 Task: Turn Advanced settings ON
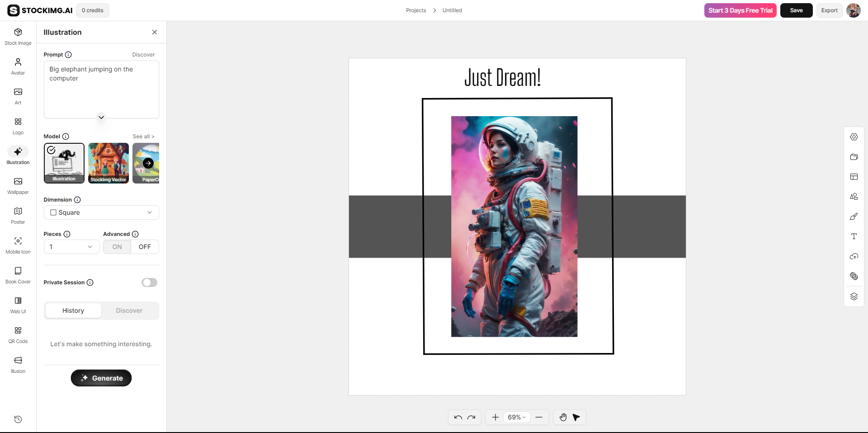[117, 247]
